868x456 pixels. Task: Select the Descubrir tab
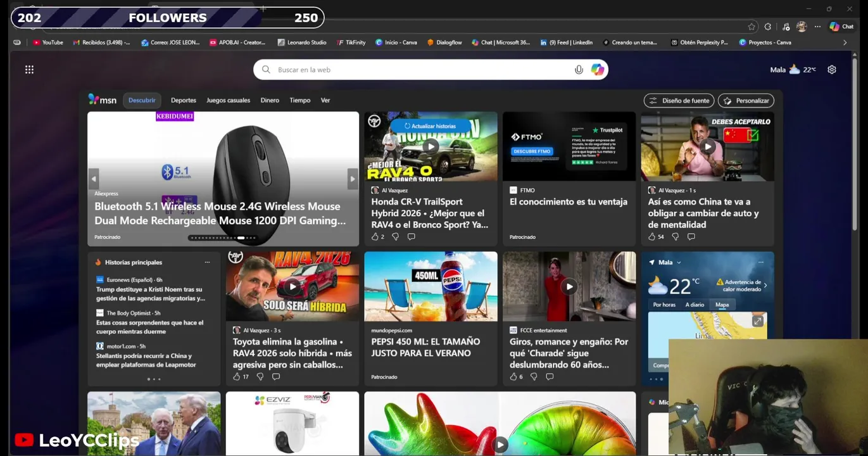[x=142, y=100]
